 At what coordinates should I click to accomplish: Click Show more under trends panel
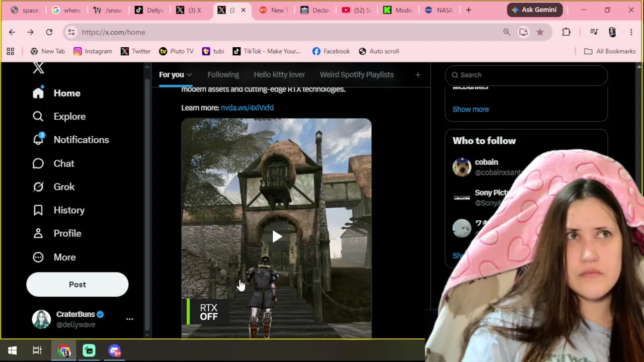[470, 109]
